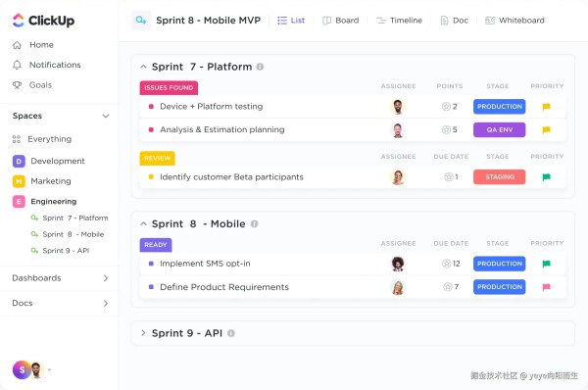The width and height of the screenshot is (588, 390).
Task: Expand the Dashboards section arrow
Action: (x=106, y=278)
